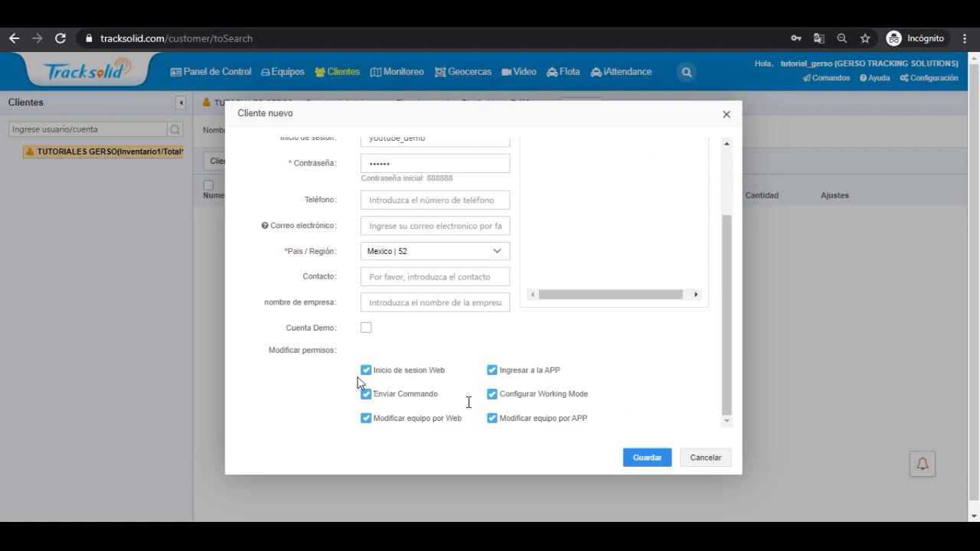Click the dialog vertical scrollbar thumb
This screenshot has height=551, width=980.
[727, 315]
